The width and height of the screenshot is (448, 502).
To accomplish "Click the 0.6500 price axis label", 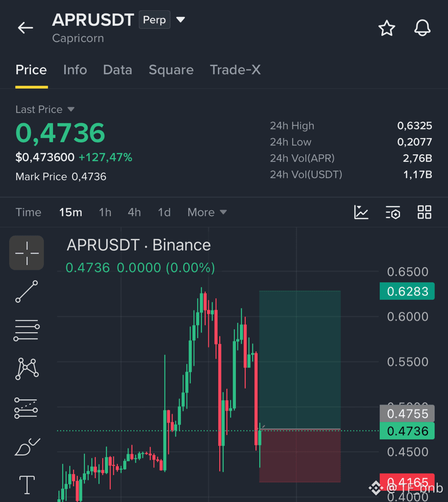I will pyautogui.click(x=407, y=272).
